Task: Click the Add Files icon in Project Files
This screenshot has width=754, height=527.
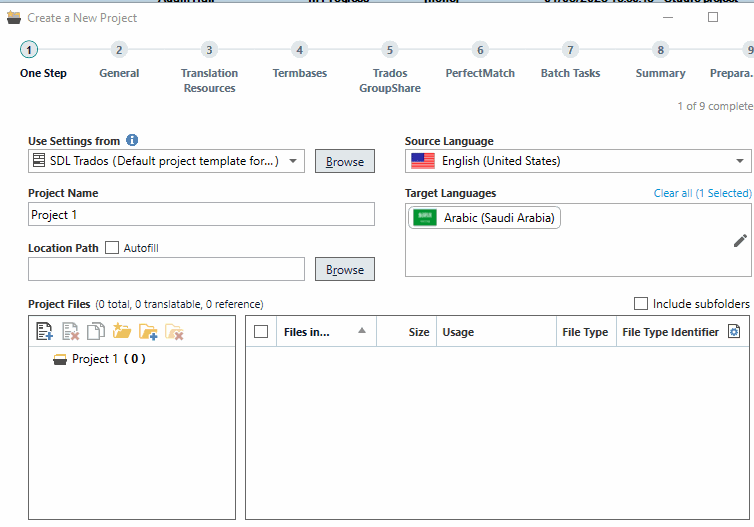Action: pos(45,331)
